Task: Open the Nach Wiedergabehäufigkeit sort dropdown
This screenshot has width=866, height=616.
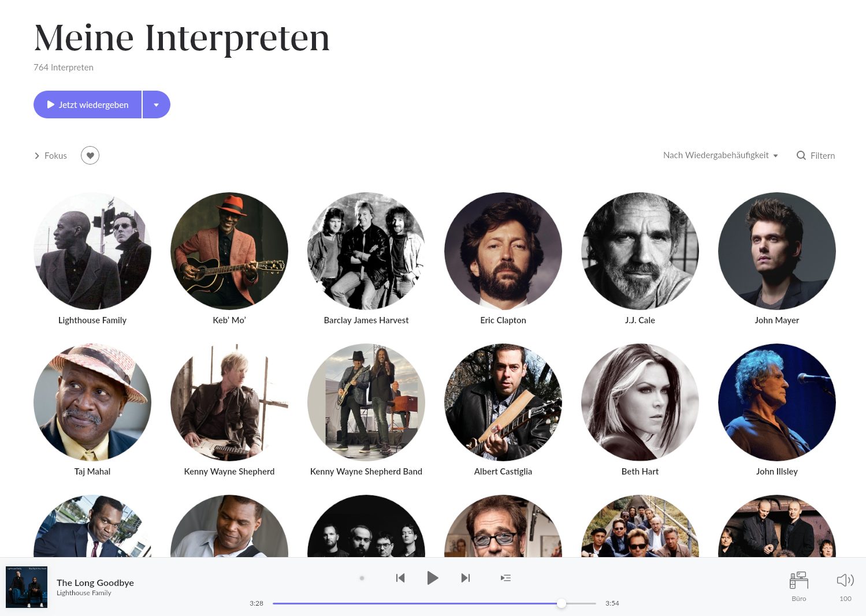Action: (720, 155)
